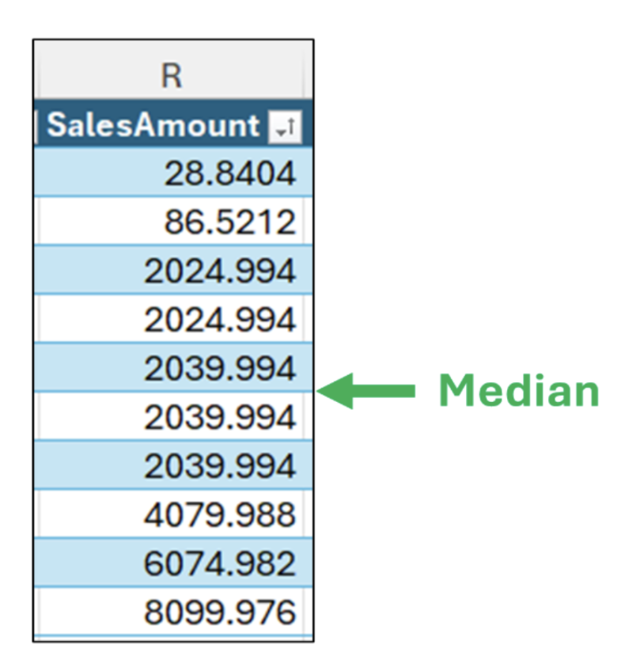Click the green Median label
The height and width of the screenshot is (660, 644).
[x=519, y=391]
